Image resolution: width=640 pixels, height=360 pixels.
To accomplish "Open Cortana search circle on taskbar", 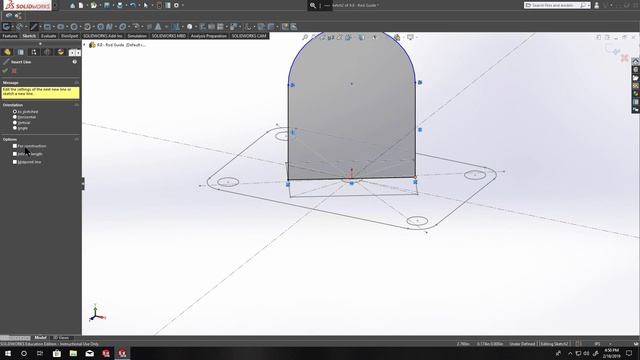I will [24, 353].
